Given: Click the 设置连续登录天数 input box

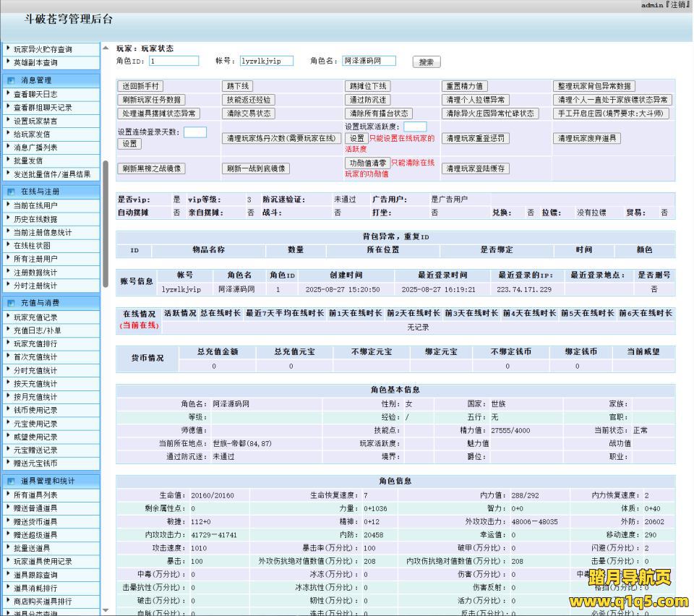Looking at the screenshot, I should tap(195, 132).
